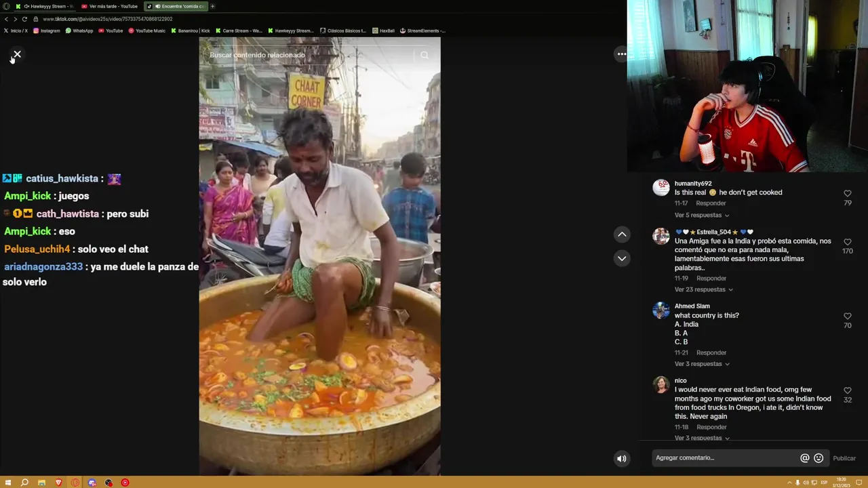Switch the ESP keyboard language indicator
This screenshot has width=868, height=488.
824,483
